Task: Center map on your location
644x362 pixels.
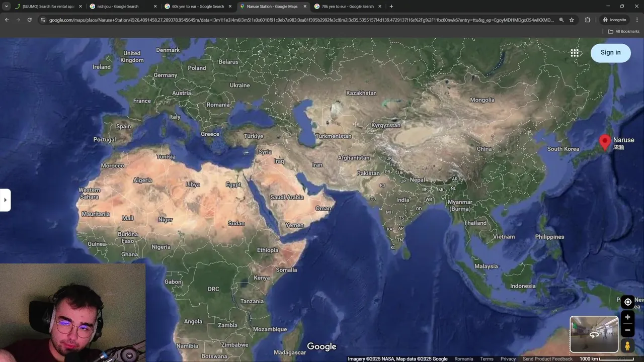Action: tap(627, 302)
